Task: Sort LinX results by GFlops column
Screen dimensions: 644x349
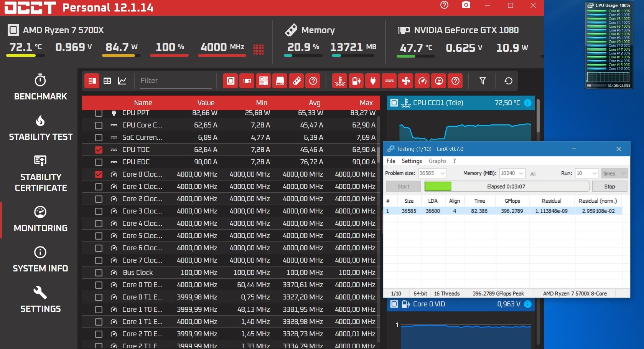Action: click(x=512, y=201)
